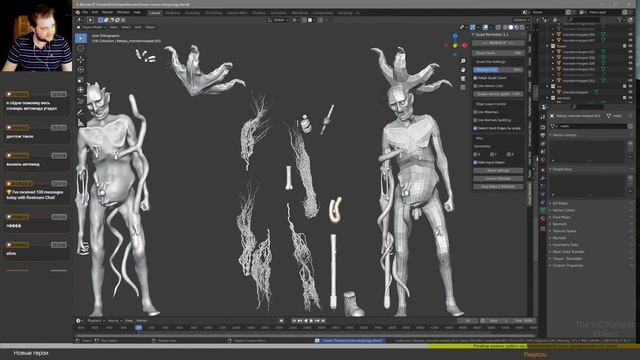Open the Output properties tab icon
Screen dimensions: 640x360
click(542, 135)
